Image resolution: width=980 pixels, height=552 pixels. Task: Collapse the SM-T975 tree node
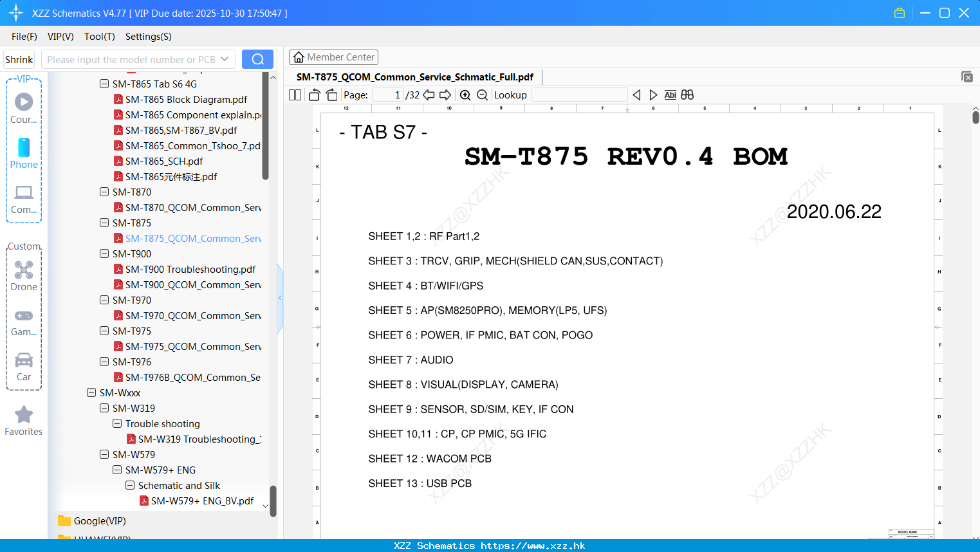(x=104, y=331)
